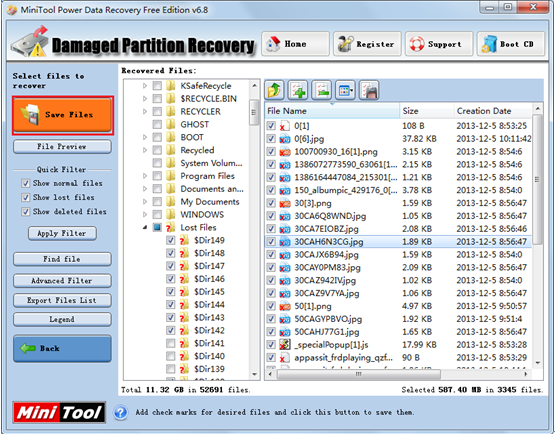This screenshot has width=555, height=434.
Task: Expand the Recycled tree node
Action: (x=145, y=150)
